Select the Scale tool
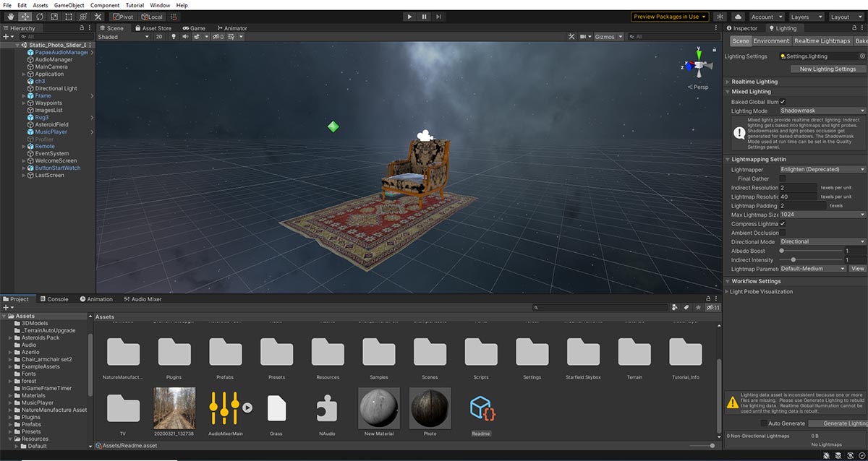 (54, 17)
